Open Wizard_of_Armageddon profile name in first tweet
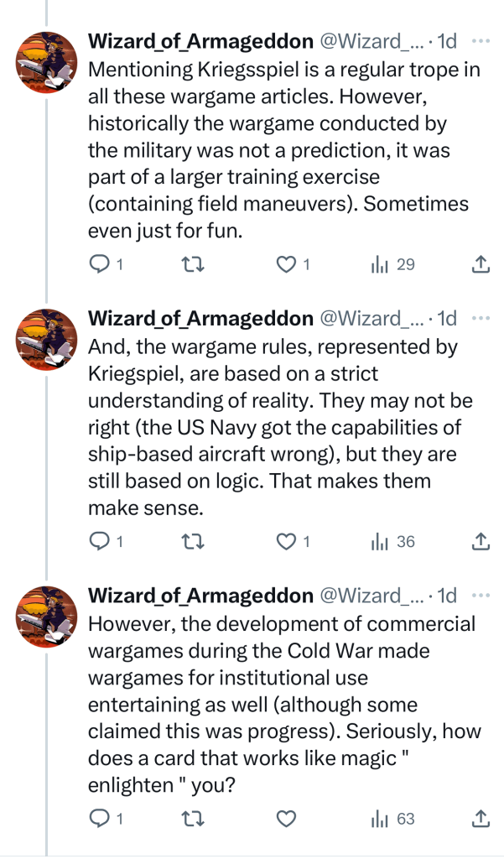 (200, 41)
